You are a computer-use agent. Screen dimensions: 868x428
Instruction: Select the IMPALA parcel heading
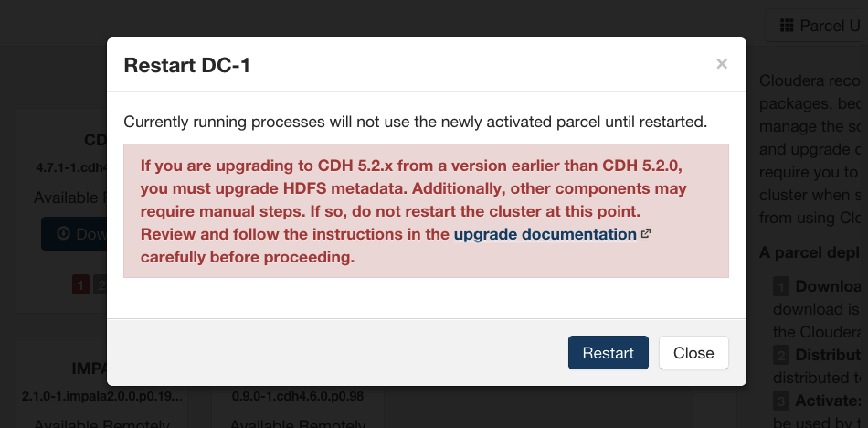tap(90, 369)
